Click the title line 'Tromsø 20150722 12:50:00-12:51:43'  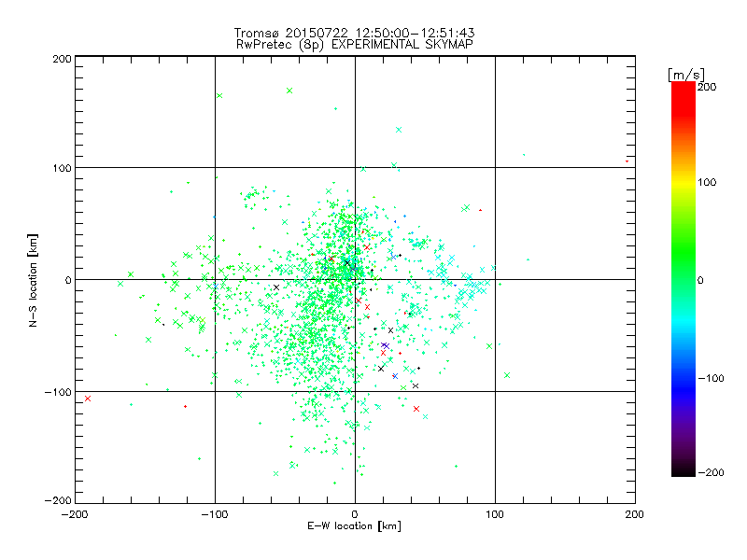(x=354, y=33)
